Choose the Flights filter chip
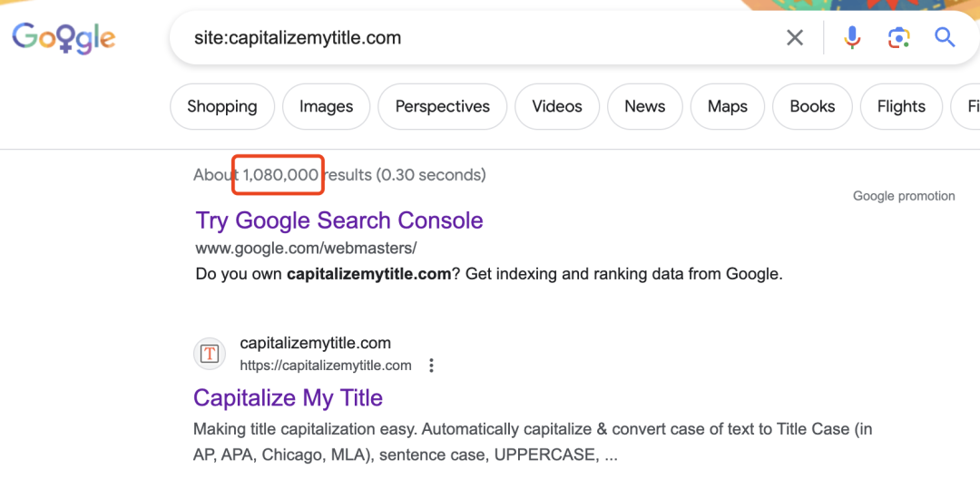This screenshot has width=980, height=479. [901, 107]
